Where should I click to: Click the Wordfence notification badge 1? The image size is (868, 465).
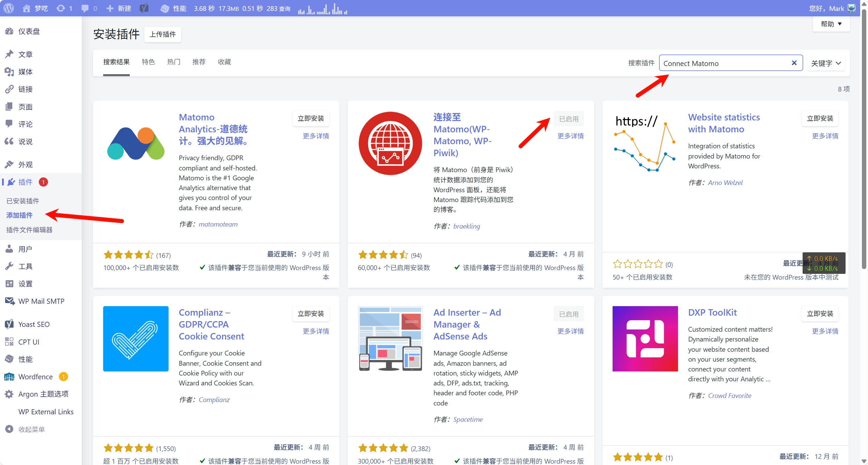63,377
